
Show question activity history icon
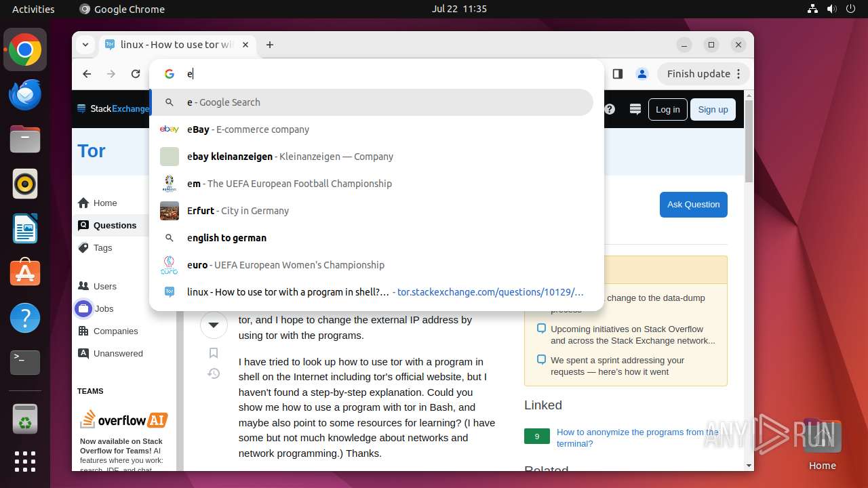point(214,373)
